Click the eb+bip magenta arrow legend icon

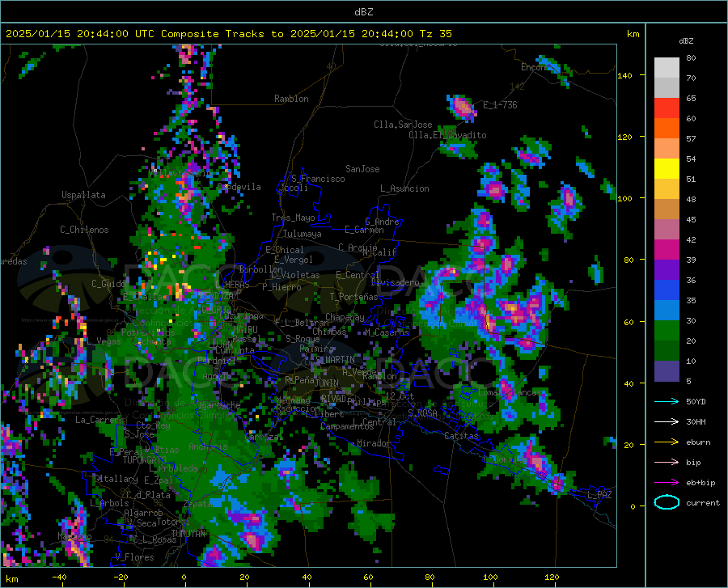(667, 483)
